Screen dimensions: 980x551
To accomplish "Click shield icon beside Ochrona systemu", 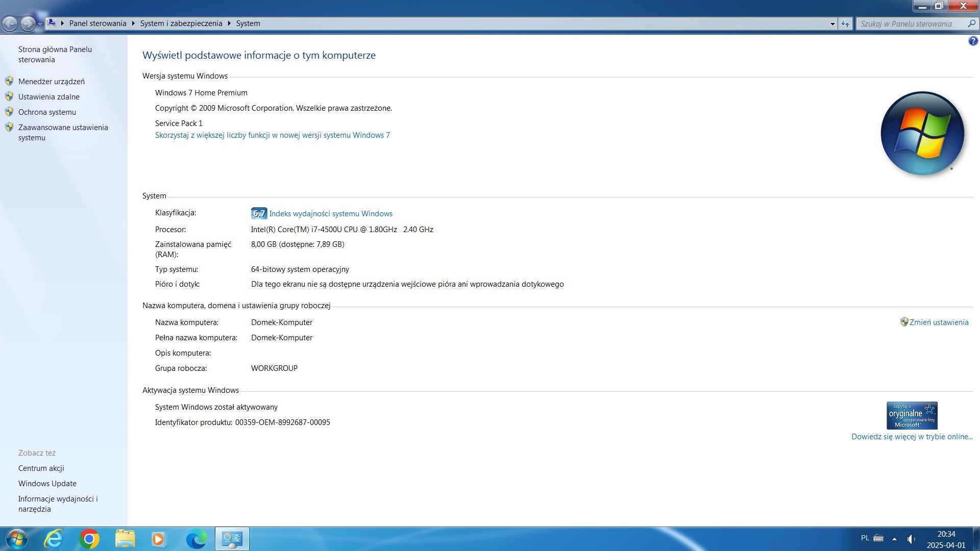I will click(x=9, y=112).
